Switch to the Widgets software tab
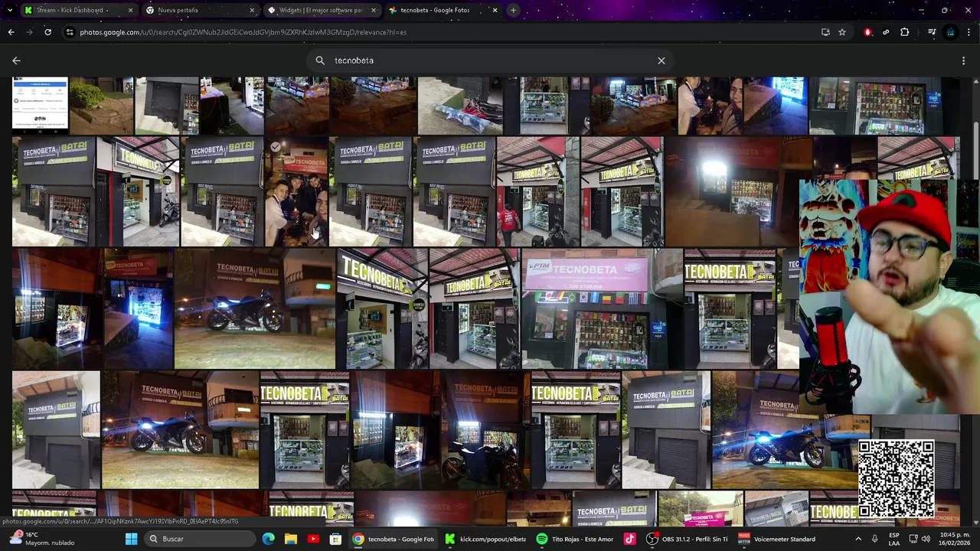980x551 pixels. pyautogui.click(x=322, y=10)
